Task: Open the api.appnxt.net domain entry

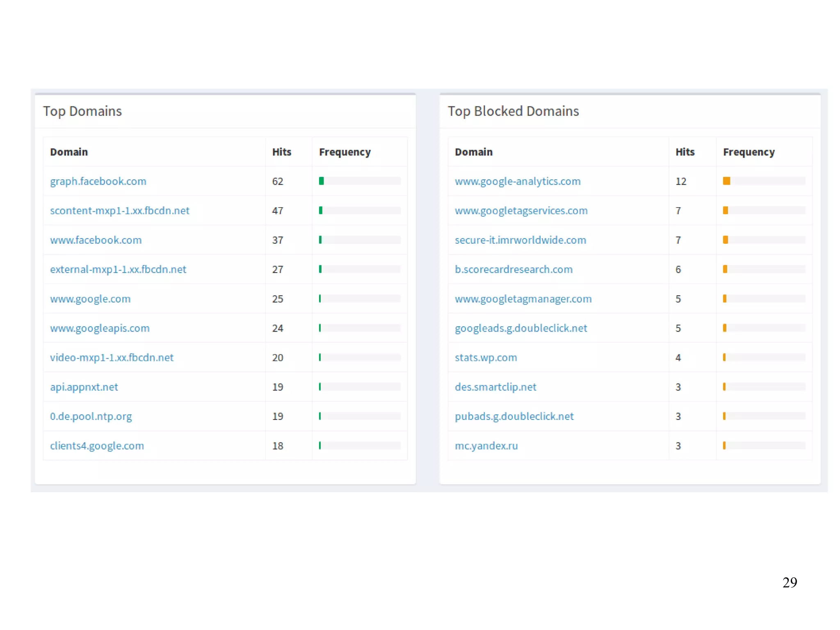Action: click(x=84, y=387)
